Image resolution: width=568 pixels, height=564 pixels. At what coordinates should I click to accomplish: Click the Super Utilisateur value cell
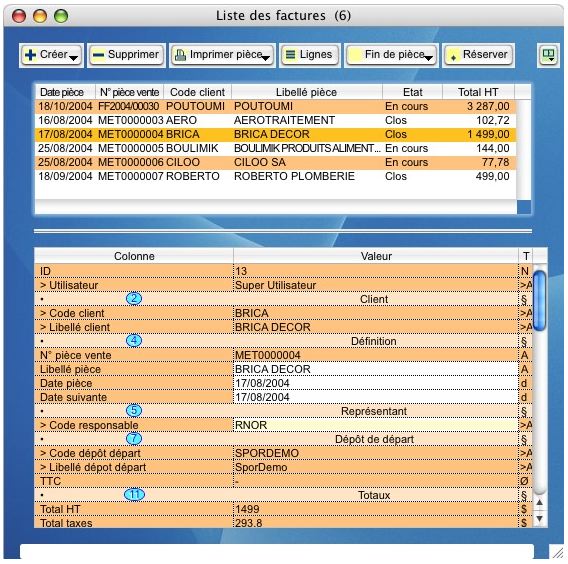click(x=376, y=285)
